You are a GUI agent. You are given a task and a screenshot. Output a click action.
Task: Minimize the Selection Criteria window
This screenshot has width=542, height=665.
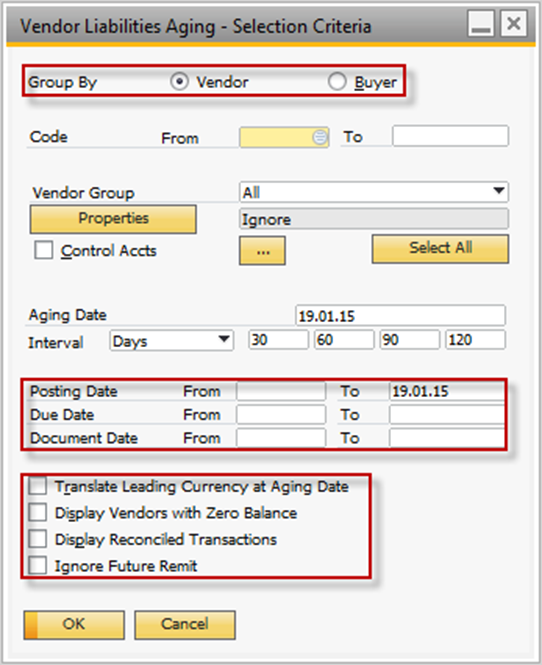click(481, 24)
